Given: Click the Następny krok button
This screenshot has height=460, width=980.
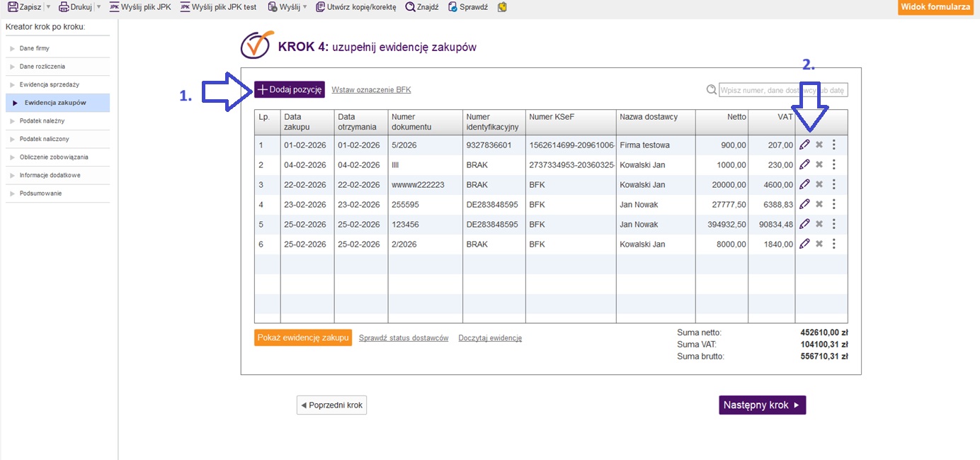Looking at the screenshot, I should [x=762, y=405].
